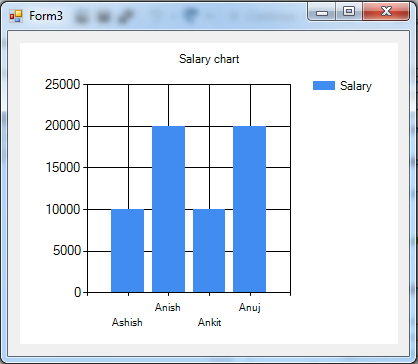Select the Ankit salary bar
The height and width of the screenshot is (364, 418).
[209, 251]
